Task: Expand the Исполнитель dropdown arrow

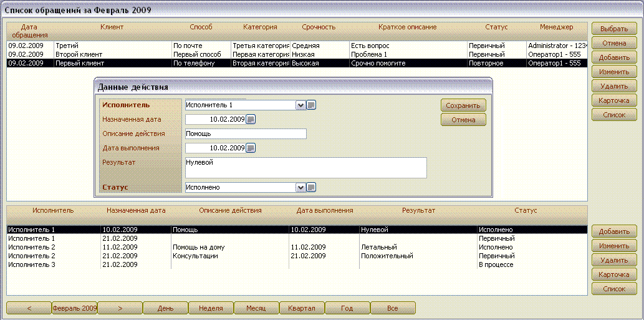Action: (300, 105)
